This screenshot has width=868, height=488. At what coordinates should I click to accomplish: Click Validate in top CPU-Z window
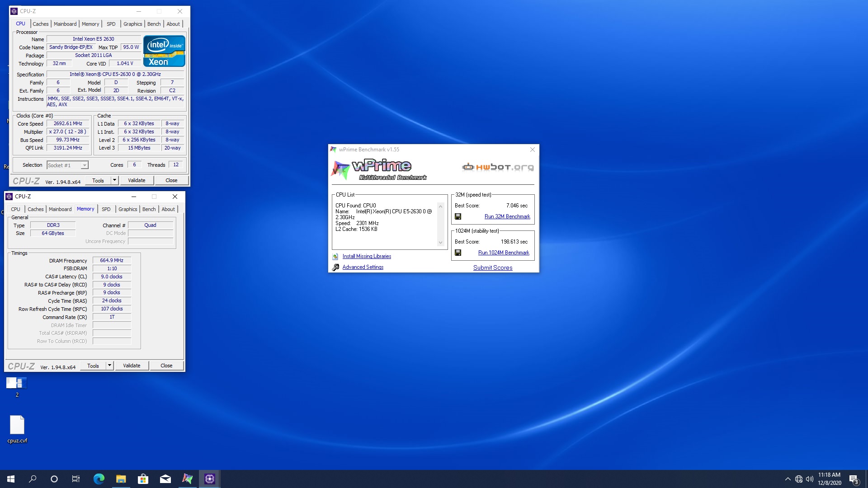pos(137,180)
